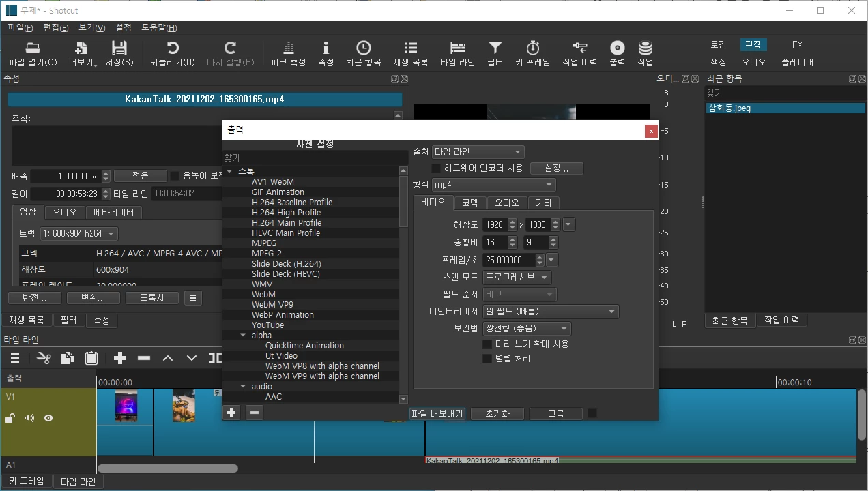Click the paste icon in the timeline toolbar

(x=91, y=357)
